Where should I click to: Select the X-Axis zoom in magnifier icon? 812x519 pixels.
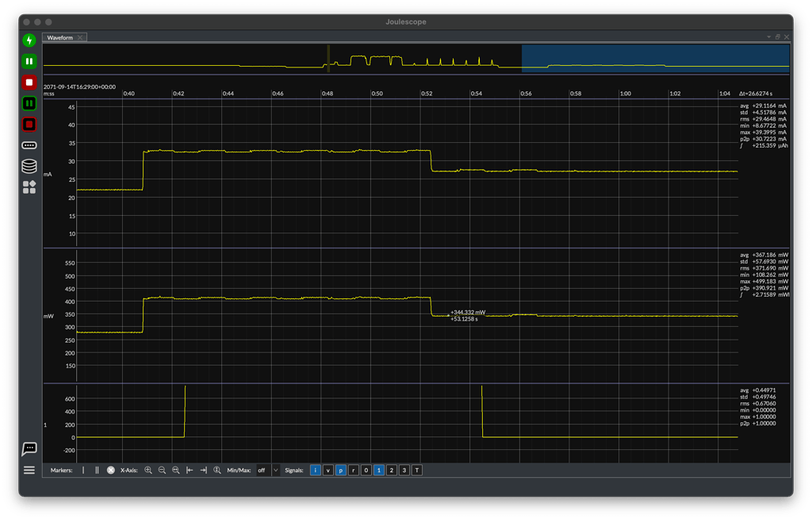coord(148,470)
